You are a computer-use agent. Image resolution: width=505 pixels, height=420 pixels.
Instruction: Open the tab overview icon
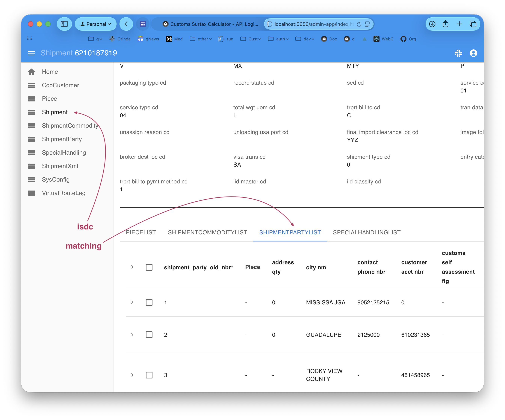[473, 24]
